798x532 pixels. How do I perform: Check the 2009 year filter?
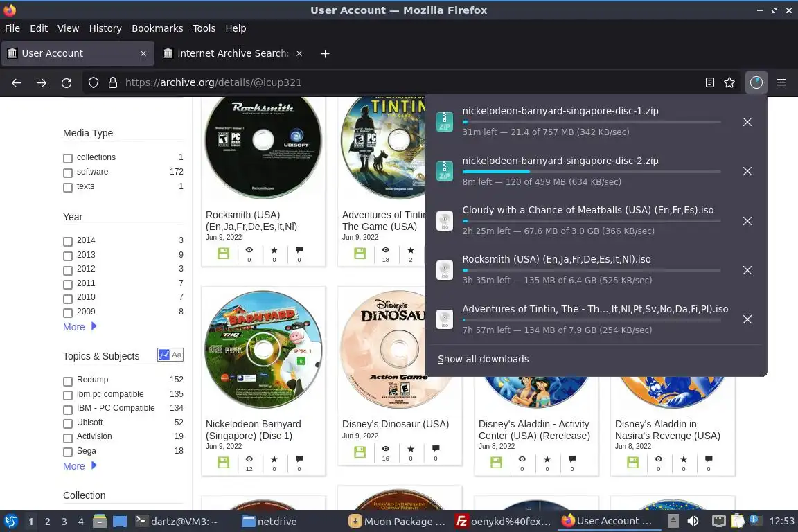tap(68, 312)
